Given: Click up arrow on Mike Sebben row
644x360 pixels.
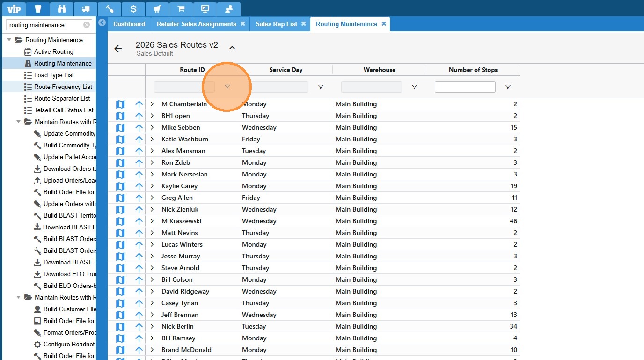Looking at the screenshot, I should (139, 127).
